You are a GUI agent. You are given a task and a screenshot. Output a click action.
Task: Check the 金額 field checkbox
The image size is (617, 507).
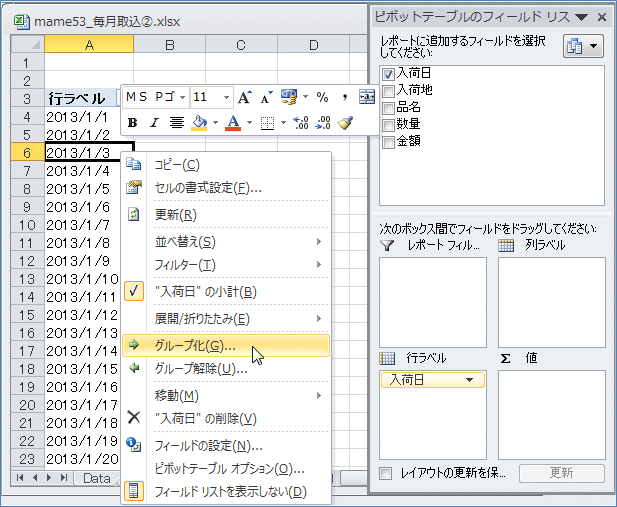[388, 142]
